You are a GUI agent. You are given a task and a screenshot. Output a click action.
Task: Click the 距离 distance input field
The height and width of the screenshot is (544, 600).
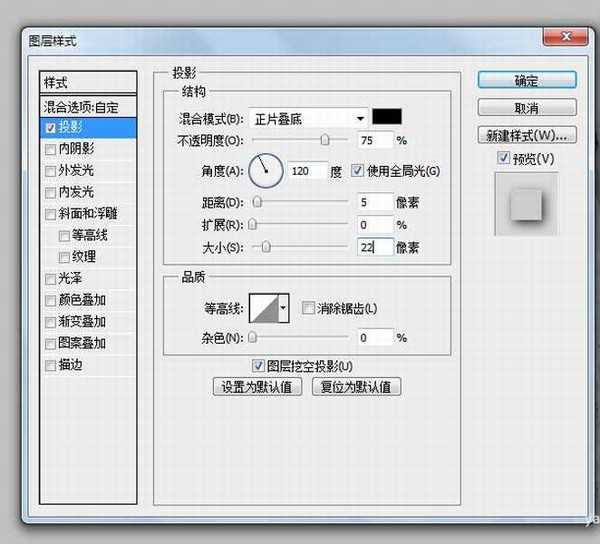[373, 202]
